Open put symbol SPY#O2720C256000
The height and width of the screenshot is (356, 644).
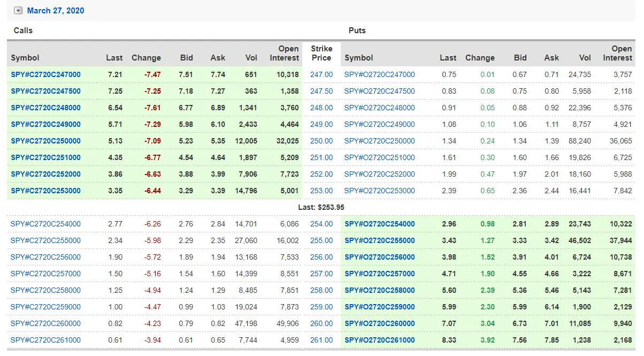click(x=380, y=257)
